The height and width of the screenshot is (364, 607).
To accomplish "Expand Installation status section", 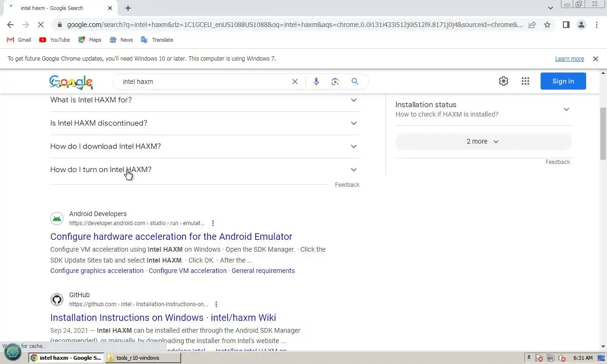I will (x=483, y=109).
